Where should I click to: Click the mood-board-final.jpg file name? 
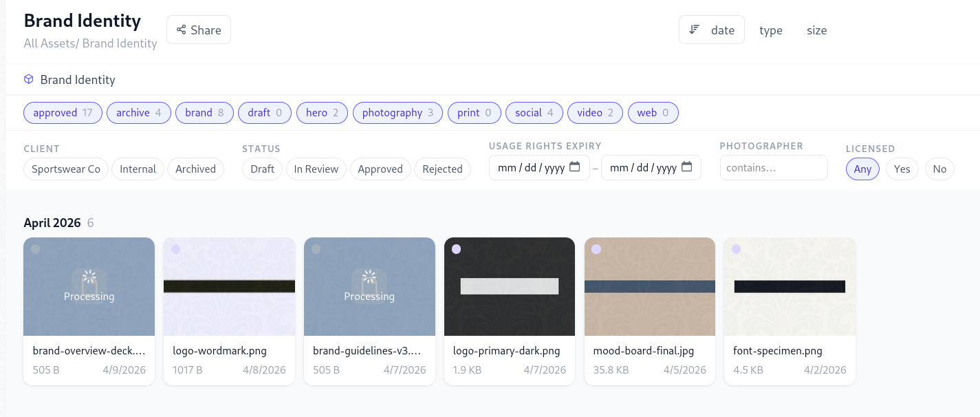[644, 351]
